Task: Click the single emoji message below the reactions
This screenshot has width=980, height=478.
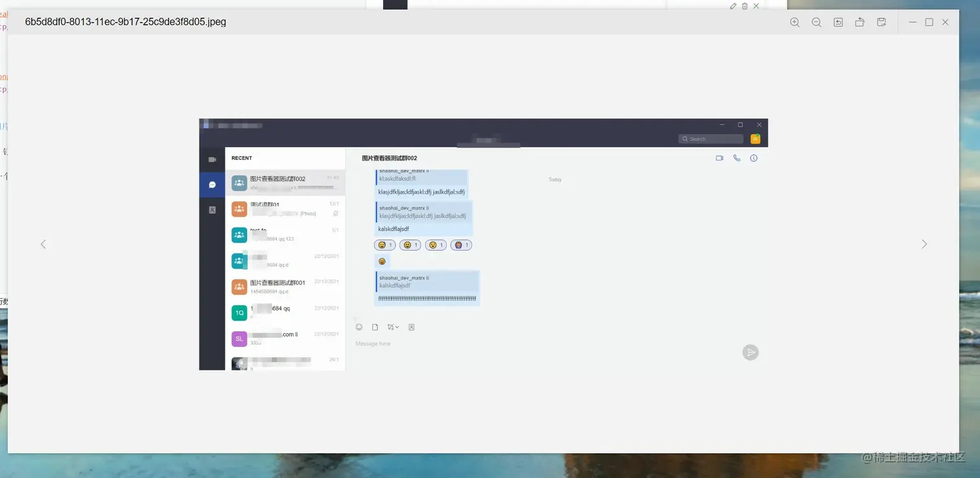Action: click(x=382, y=261)
